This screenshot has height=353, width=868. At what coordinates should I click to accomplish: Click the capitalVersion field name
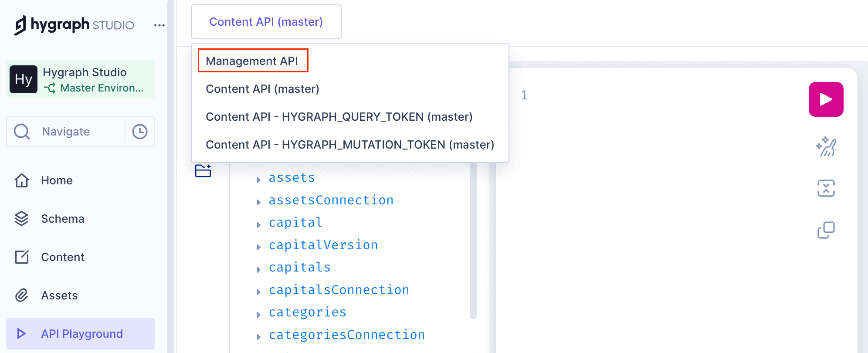[323, 245]
